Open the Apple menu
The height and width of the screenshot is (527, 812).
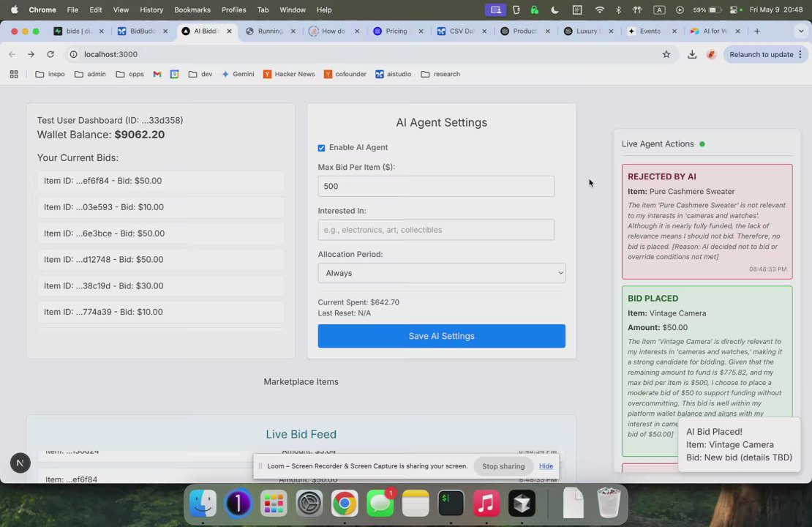click(x=14, y=10)
